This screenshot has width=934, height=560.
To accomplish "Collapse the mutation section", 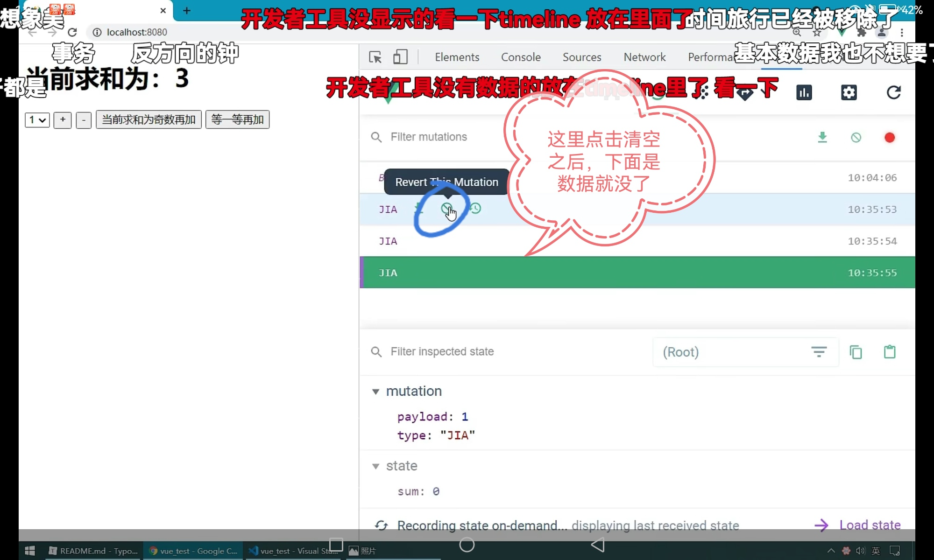I will point(375,392).
